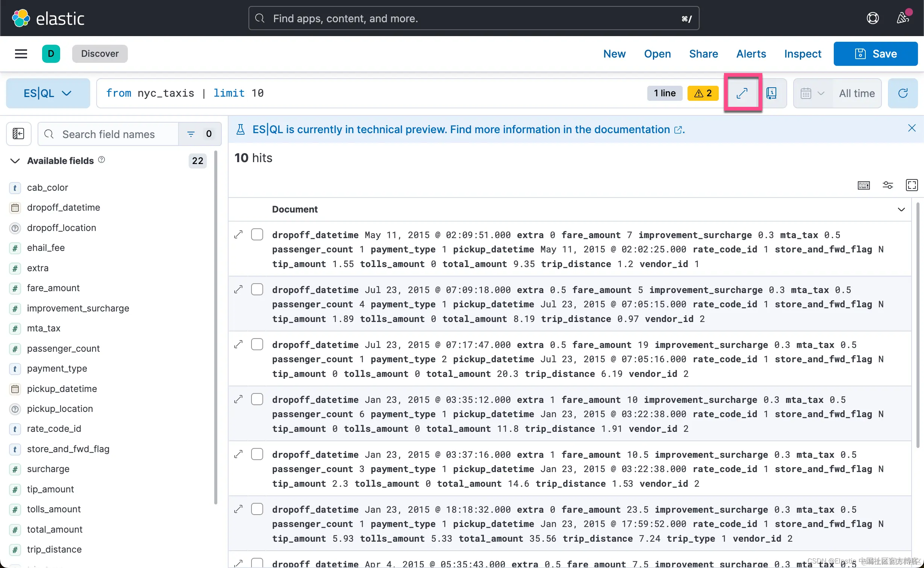Open the ES|QL data view dropdown
The width and height of the screenshot is (924, 568).
pos(48,93)
